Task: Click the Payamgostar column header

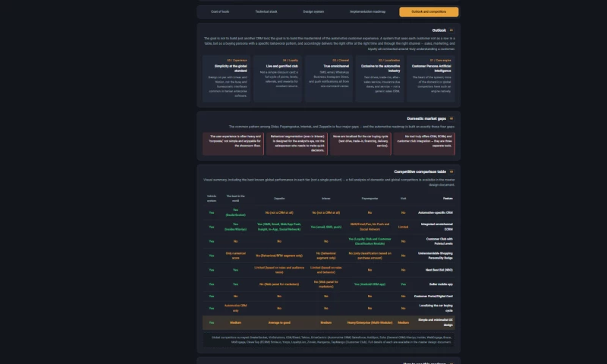Action: 370,199
